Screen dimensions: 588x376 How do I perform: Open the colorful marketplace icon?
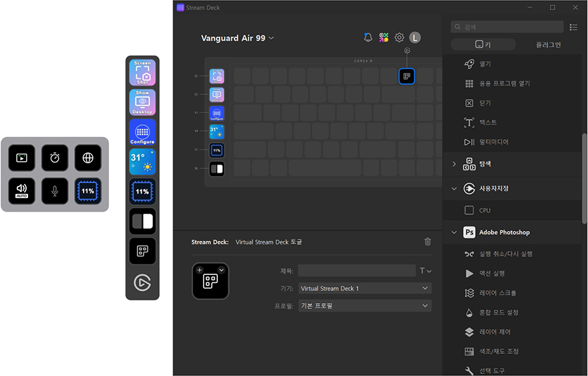click(384, 37)
